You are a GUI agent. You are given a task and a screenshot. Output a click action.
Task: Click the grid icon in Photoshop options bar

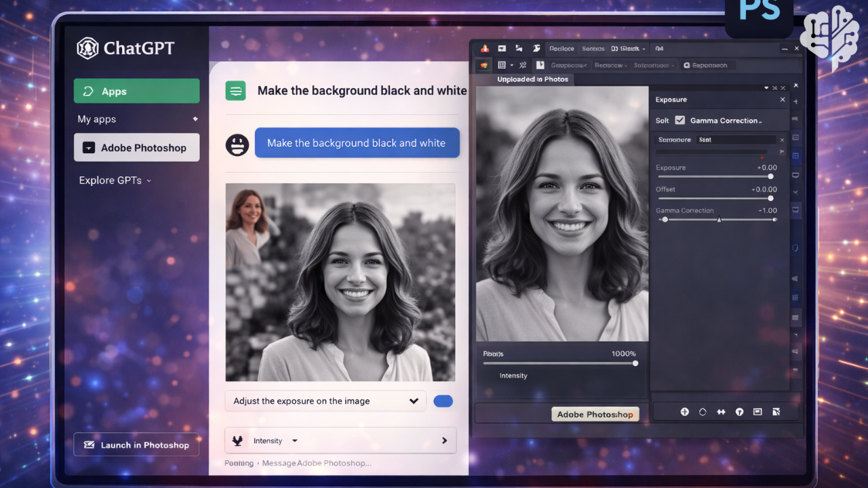(502, 65)
